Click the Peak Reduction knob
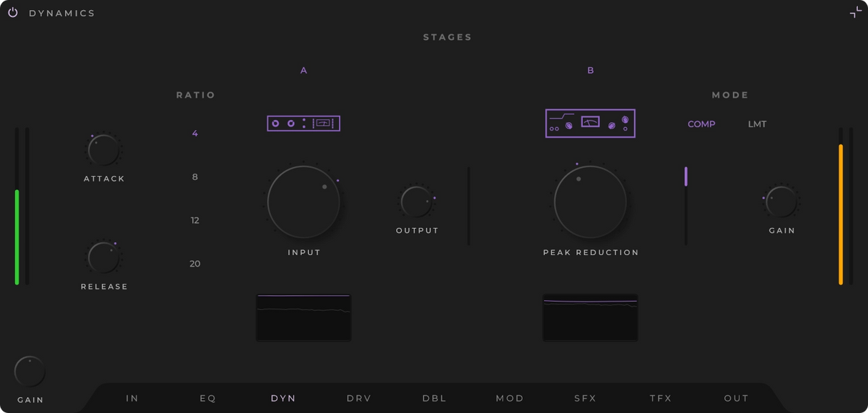Screen dimensions: 868x413 (x=590, y=202)
